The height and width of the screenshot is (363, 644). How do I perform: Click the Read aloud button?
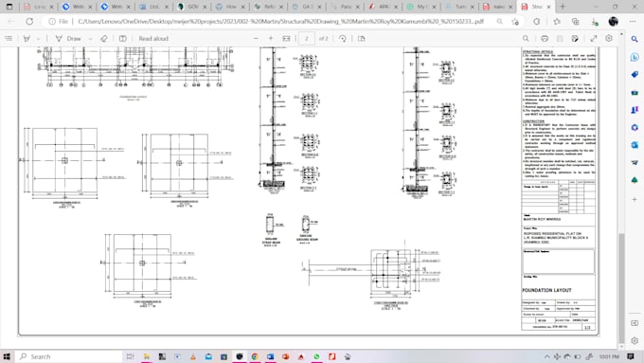point(153,38)
